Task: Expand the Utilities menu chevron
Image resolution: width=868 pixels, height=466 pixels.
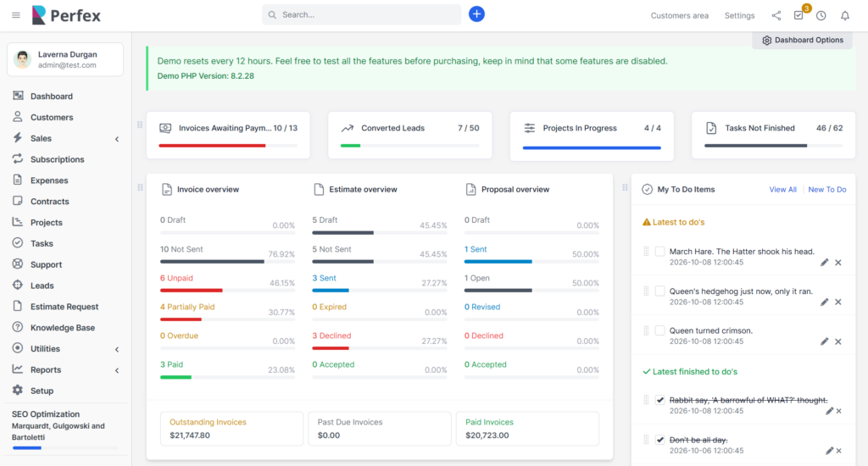Action: (x=117, y=349)
